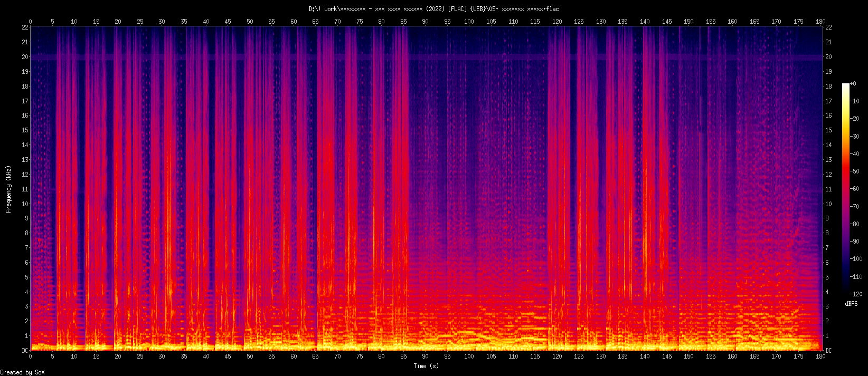Viewport: 868px width, 376px height.
Task: Click "65" on the bottom time axis
Action: click(315, 356)
